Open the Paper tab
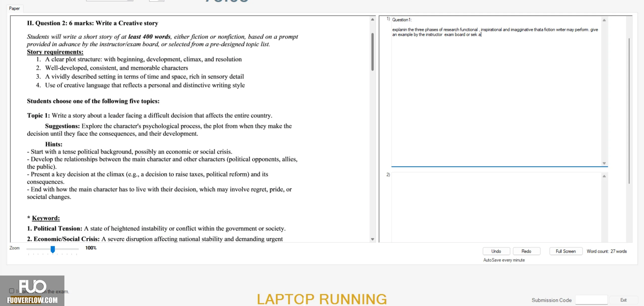 tap(14, 8)
